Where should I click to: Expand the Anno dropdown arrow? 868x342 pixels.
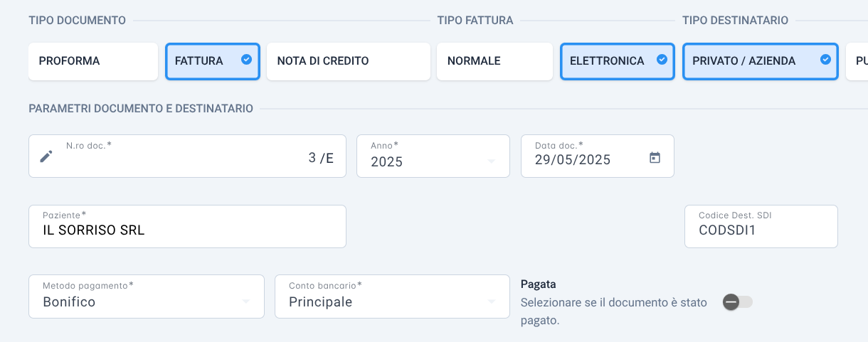tap(491, 161)
